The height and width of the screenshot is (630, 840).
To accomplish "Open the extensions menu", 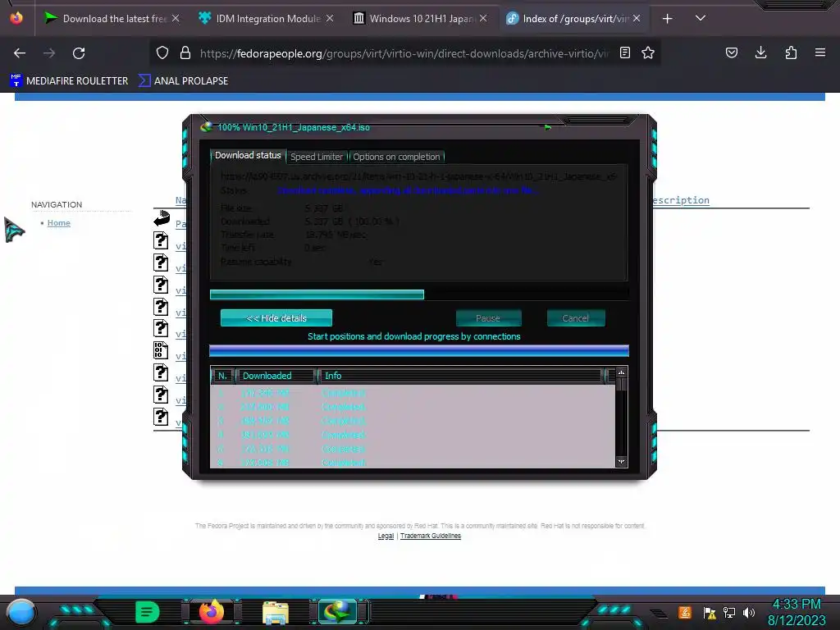I will (x=791, y=52).
